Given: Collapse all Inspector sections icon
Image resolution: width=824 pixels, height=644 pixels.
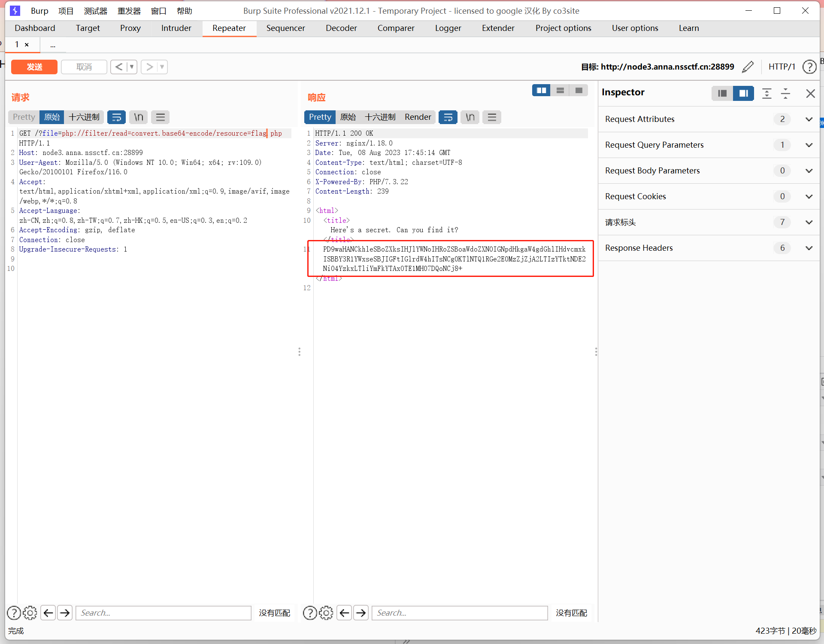Looking at the screenshot, I should point(785,93).
